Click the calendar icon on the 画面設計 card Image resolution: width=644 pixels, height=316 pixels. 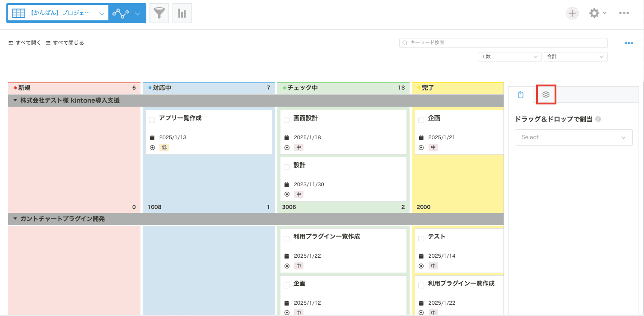click(x=286, y=137)
